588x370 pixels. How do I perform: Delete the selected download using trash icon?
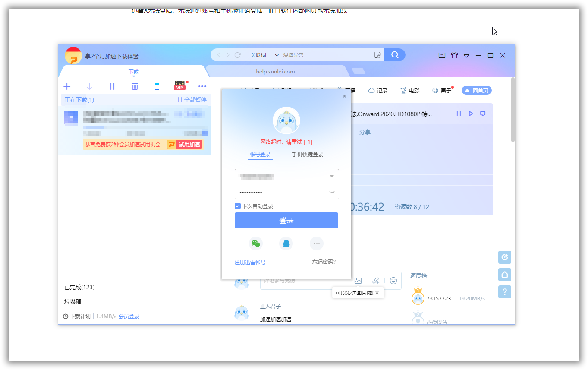[x=135, y=86]
